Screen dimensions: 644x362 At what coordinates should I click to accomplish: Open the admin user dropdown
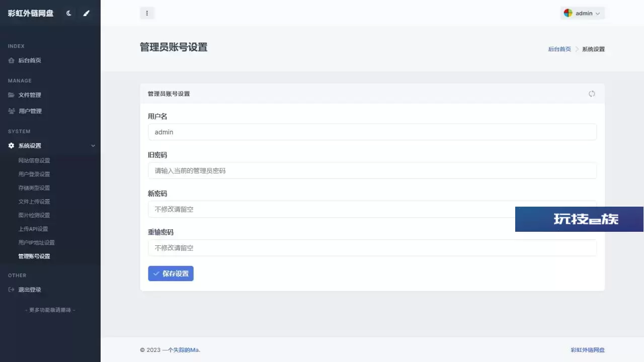(x=583, y=14)
